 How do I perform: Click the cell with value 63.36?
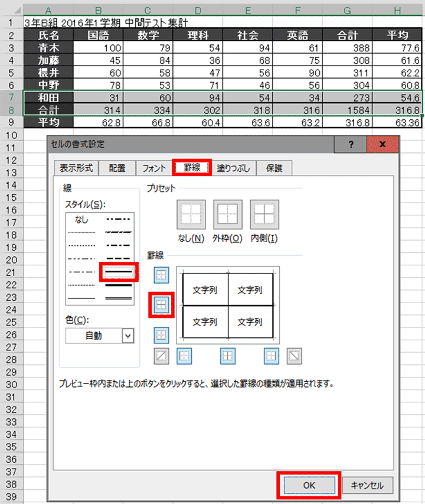point(397,122)
